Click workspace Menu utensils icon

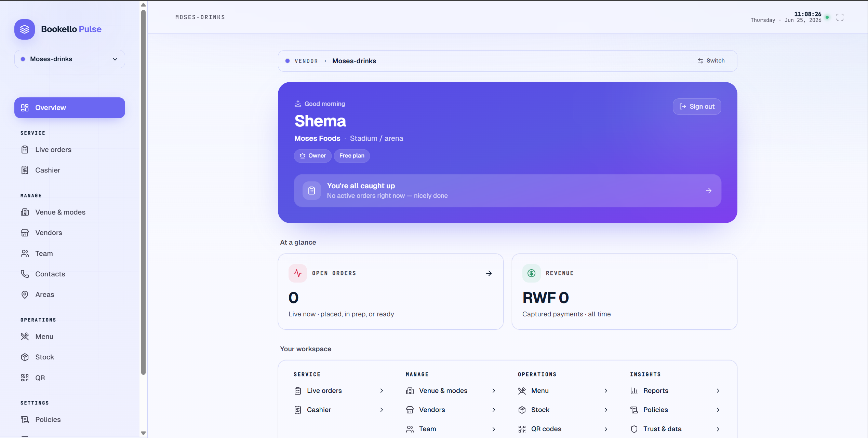522,391
